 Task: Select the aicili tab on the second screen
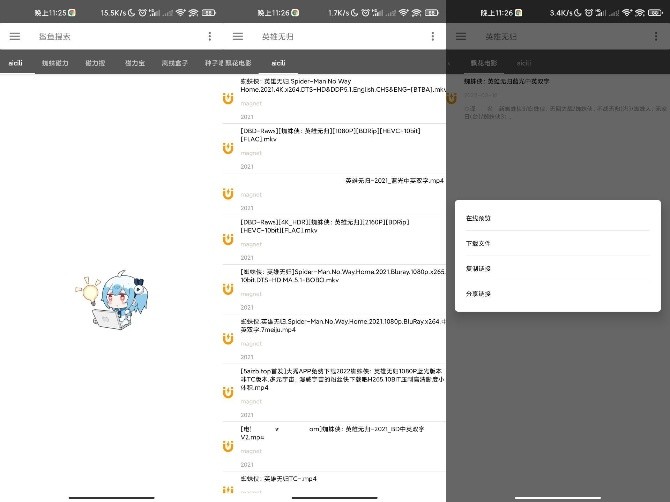click(278, 63)
